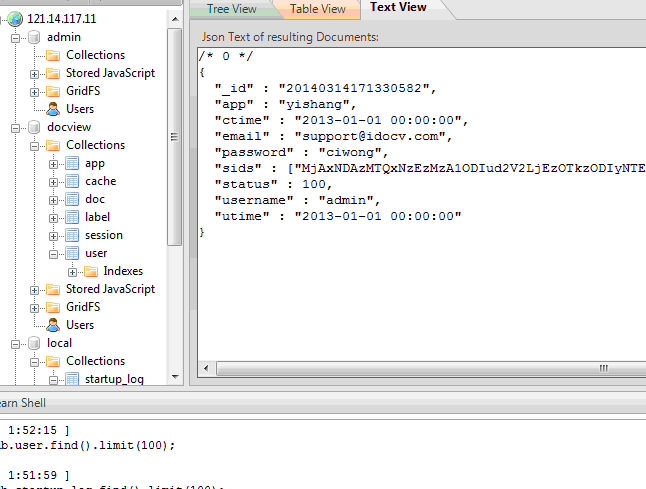The height and width of the screenshot is (489, 646).
Task: Click docview Stored JavaScript folder icon
Action: coord(53,290)
